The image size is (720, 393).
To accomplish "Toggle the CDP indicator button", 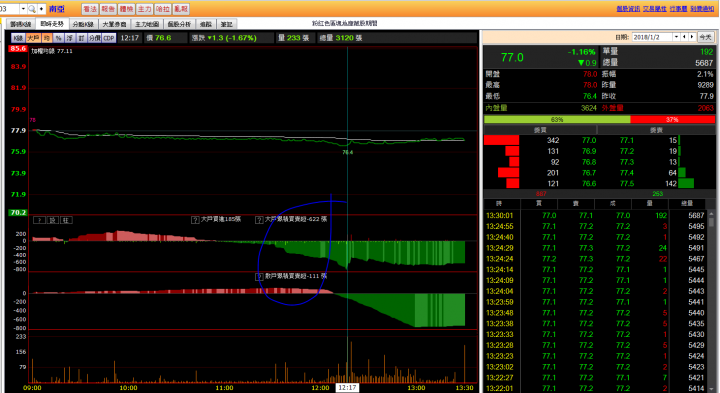I will pos(109,38).
